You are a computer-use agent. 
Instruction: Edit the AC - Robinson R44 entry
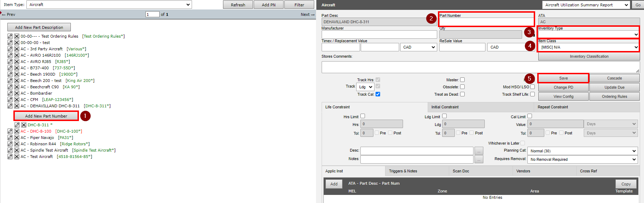point(10,144)
